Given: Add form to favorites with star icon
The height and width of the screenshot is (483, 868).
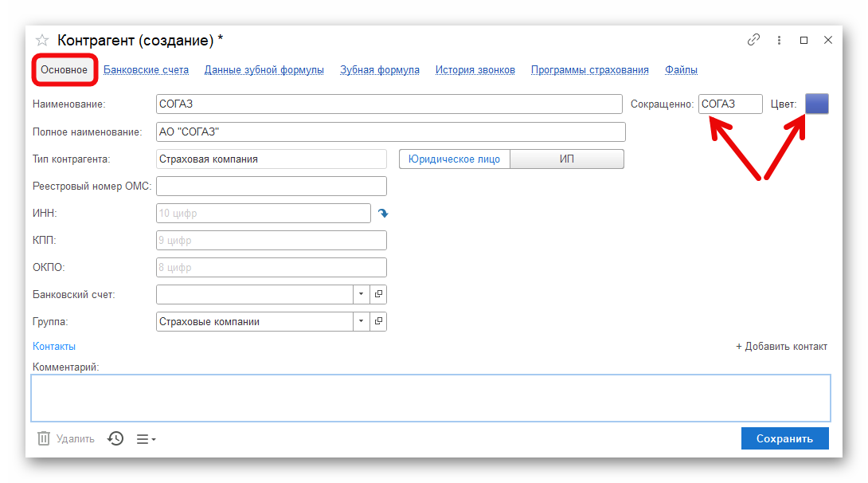Looking at the screenshot, I should 42,40.
